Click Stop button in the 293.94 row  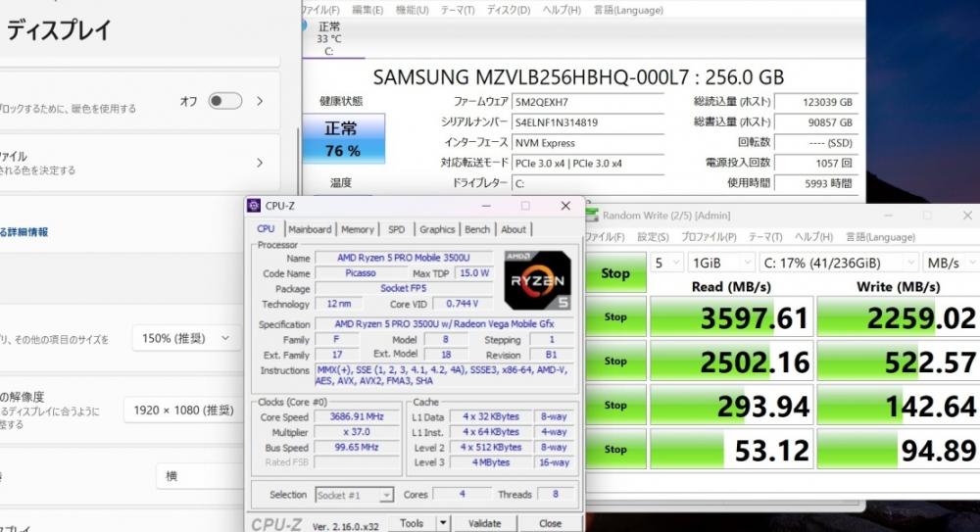615,405
